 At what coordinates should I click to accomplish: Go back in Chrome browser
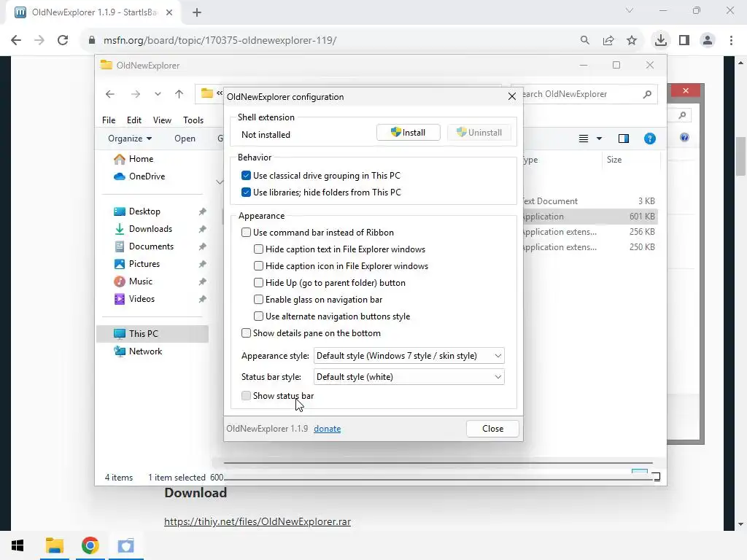point(16,41)
